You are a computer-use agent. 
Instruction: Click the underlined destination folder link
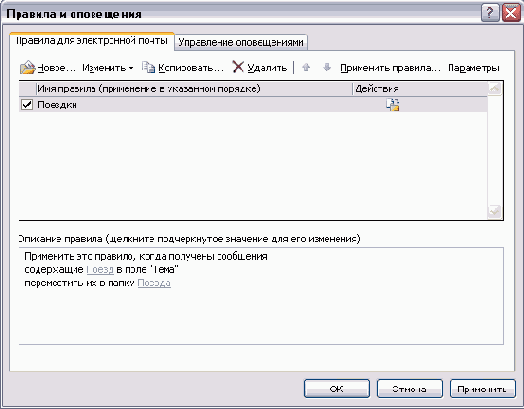(x=154, y=283)
